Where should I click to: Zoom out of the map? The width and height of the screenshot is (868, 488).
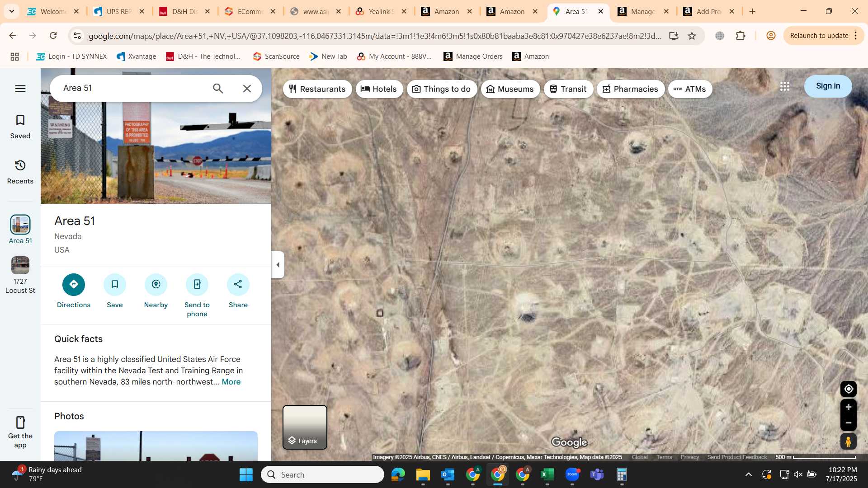pos(849,423)
